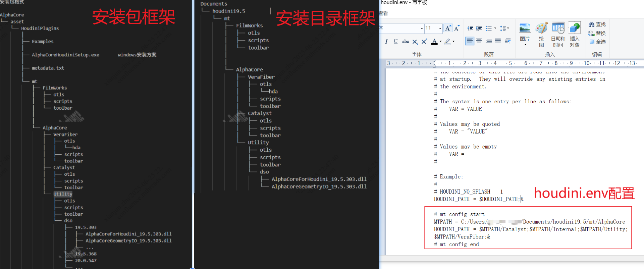
Task: Click the 全选 select all icon
Action: coord(592,42)
